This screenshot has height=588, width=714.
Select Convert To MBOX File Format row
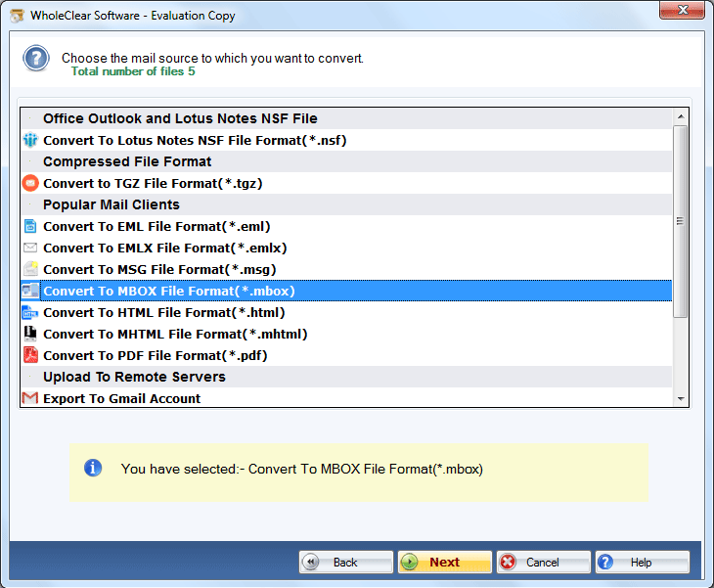point(346,291)
